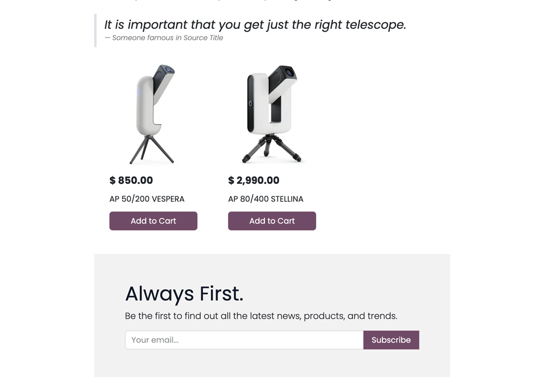Open the AP 80/400 STELLINA product link

click(265, 199)
